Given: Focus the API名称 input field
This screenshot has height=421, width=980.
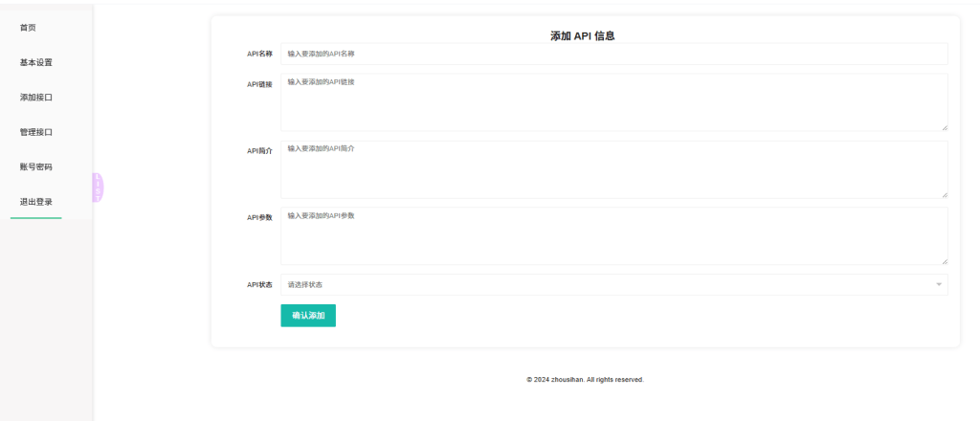Looking at the screenshot, I should [x=613, y=54].
